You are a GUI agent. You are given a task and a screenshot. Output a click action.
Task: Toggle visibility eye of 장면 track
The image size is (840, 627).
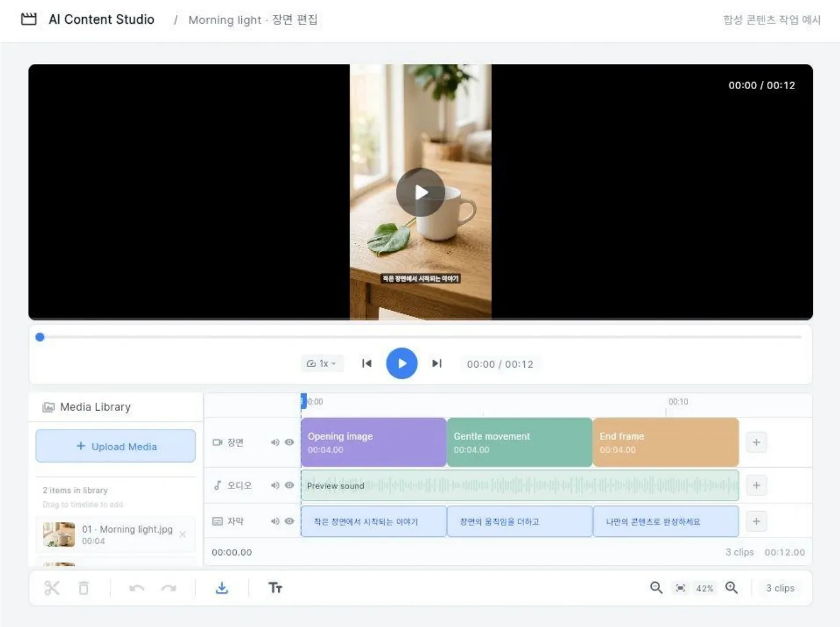point(289,442)
